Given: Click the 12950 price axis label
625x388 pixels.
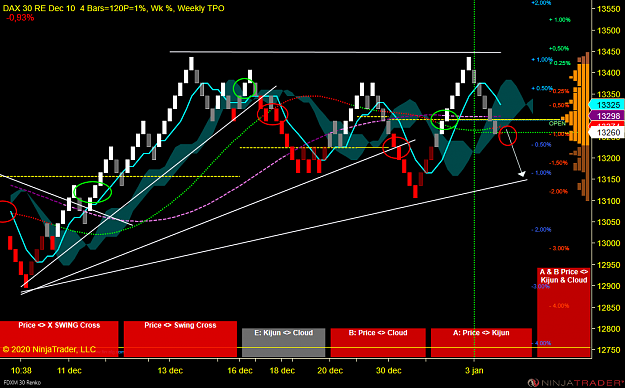Looking at the screenshot, I should (x=608, y=265).
